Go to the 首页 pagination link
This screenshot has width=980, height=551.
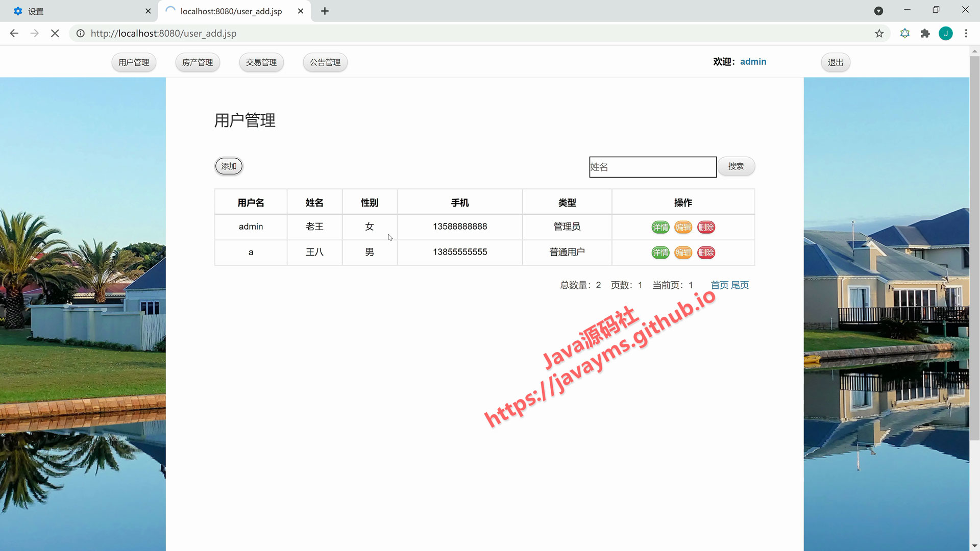pos(719,285)
